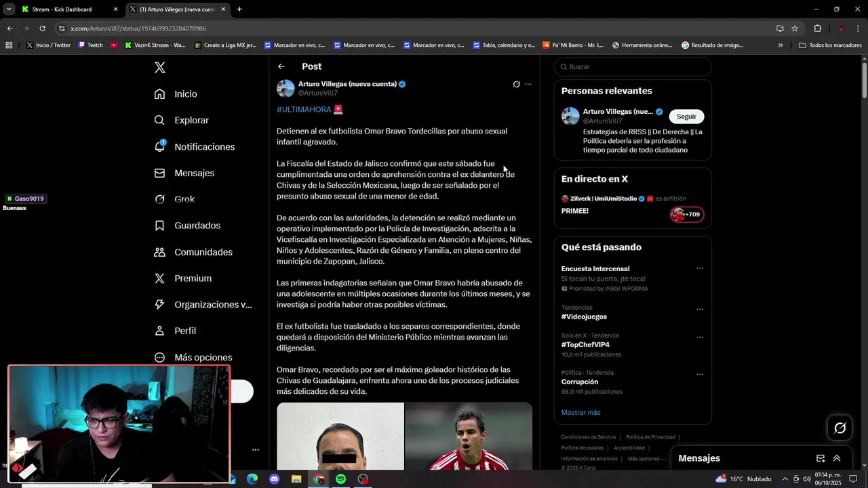The height and width of the screenshot is (488, 868).
Task: Bookmark this page with the star icon
Action: click(795, 28)
